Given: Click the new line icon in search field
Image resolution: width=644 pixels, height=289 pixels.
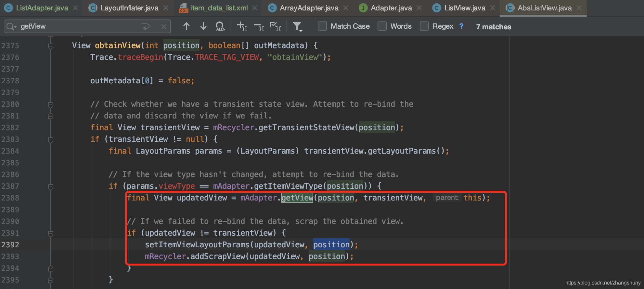Looking at the screenshot, I should click(x=146, y=26).
